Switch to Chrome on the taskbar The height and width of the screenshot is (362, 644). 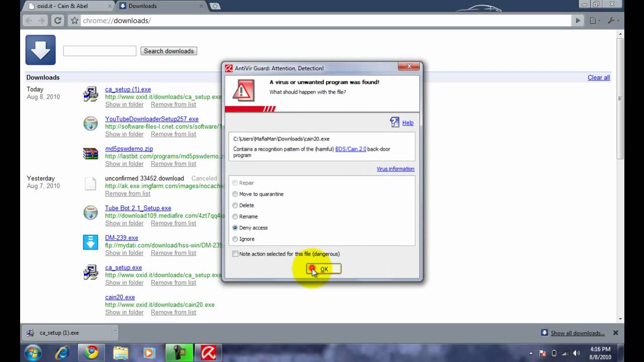point(92,353)
